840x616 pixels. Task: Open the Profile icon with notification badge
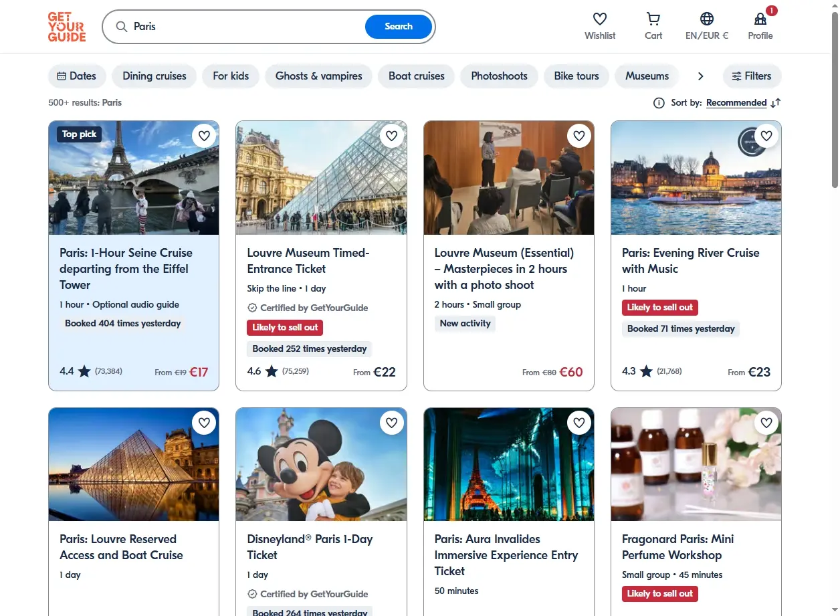(x=760, y=19)
